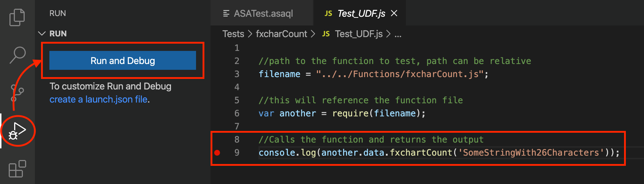
Task: Close the Test_UDF.js tab
Action: tap(394, 13)
